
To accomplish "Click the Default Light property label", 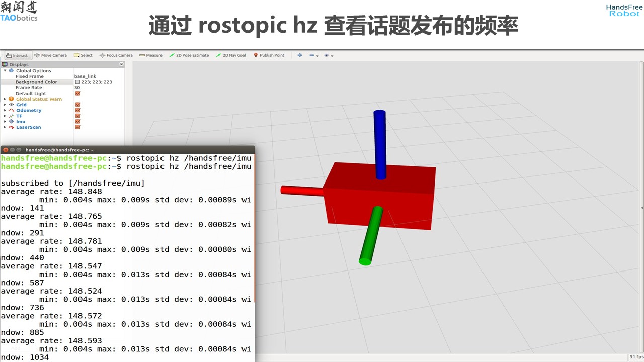I will pyautogui.click(x=31, y=94).
